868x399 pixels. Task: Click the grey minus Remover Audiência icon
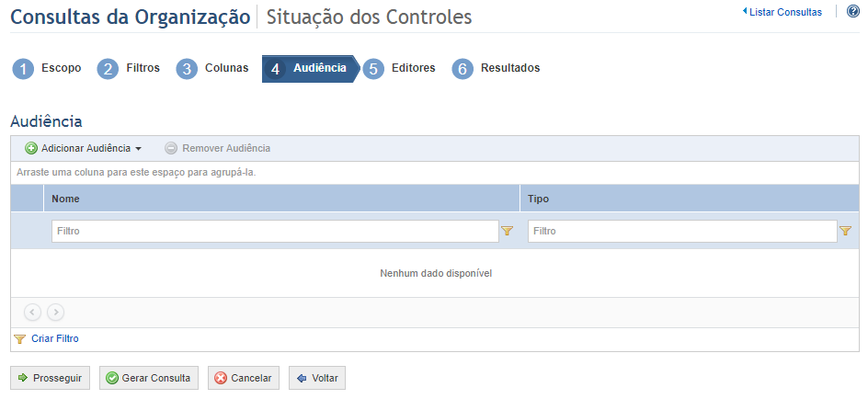171,148
